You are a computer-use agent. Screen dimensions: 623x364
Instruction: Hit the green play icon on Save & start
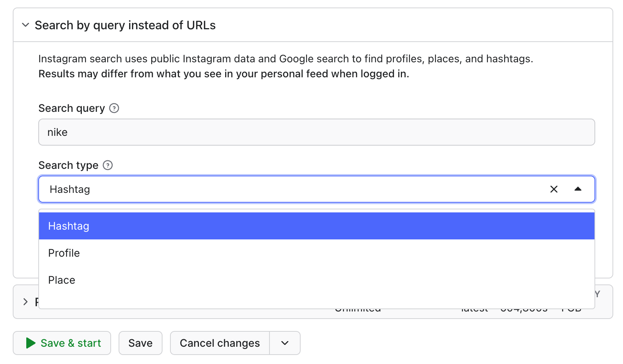coord(31,343)
